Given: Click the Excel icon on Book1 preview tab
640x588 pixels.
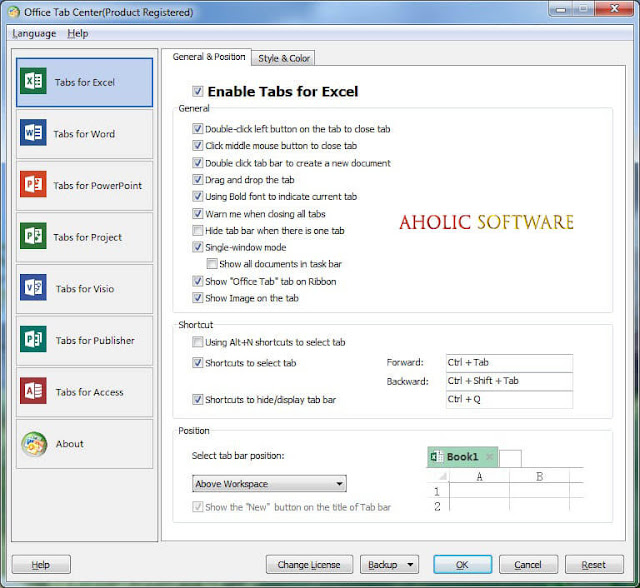Looking at the screenshot, I should click(x=437, y=457).
